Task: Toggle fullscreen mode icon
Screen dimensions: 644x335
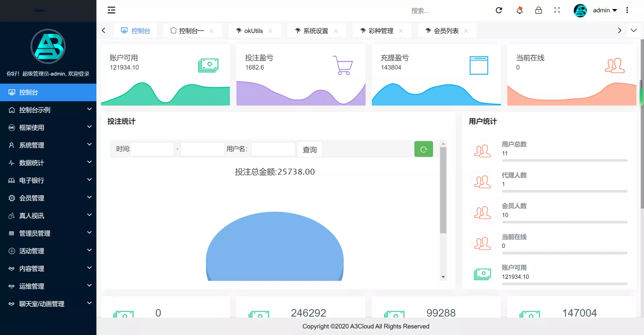Action: pos(557,10)
